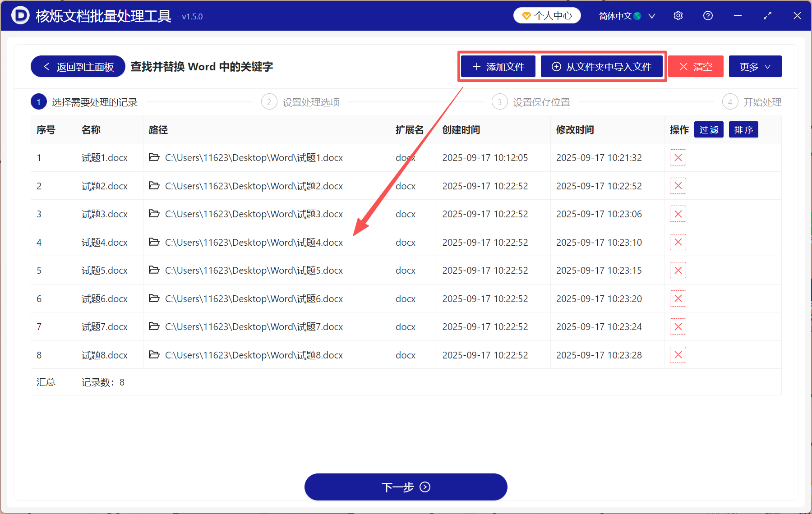Clear the file list with 清空
The height and width of the screenshot is (514, 812).
(x=695, y=66)
